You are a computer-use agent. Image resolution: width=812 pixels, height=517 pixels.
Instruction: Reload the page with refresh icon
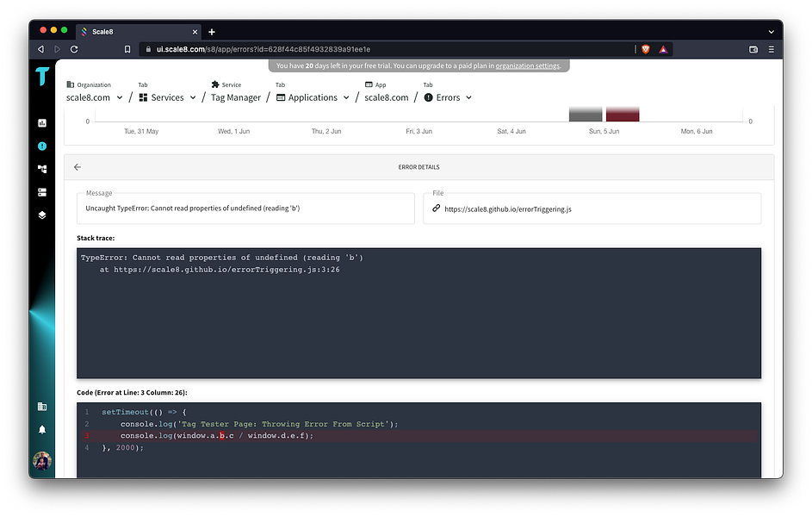(74, 49)
